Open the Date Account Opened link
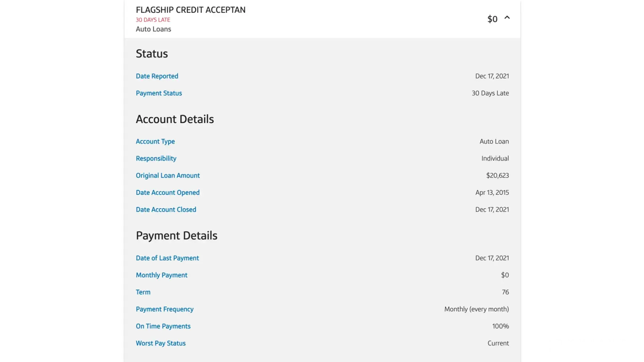The width and height of the screenshot is (644, 362). (x=167, y=193)
